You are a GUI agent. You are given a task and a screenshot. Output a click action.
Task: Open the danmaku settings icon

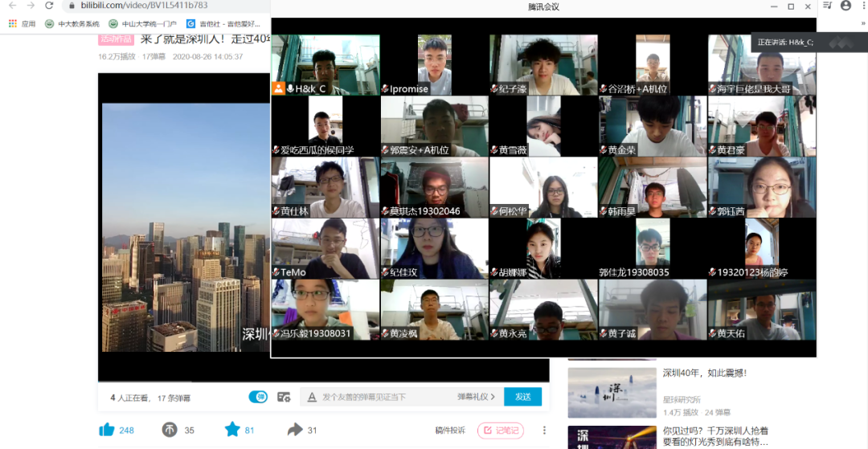(x=284, y=397)
